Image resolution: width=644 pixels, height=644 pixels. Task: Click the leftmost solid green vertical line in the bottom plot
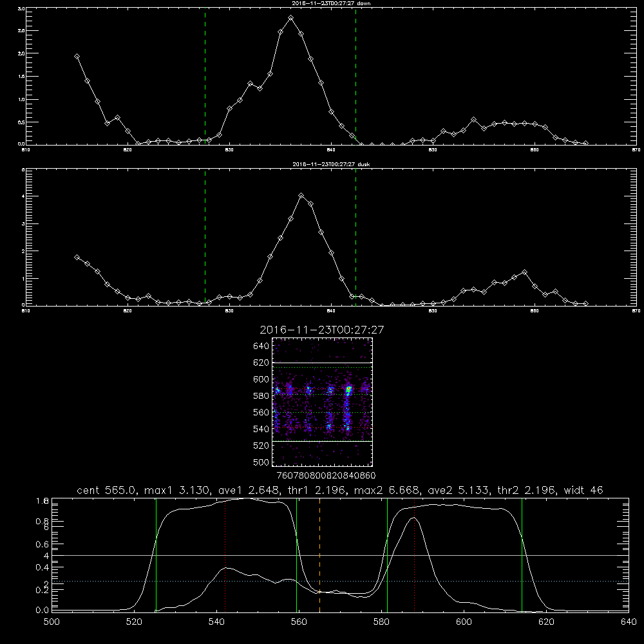click(x=156, y=555)
